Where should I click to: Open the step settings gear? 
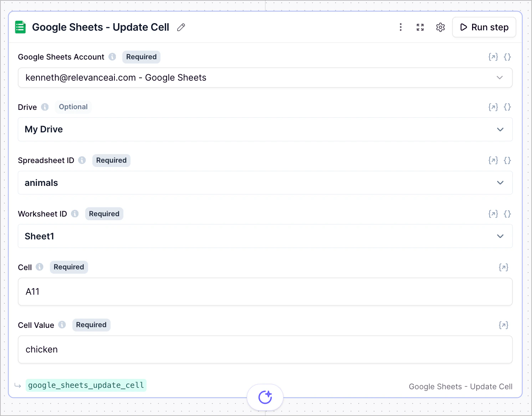coord(440,27)
